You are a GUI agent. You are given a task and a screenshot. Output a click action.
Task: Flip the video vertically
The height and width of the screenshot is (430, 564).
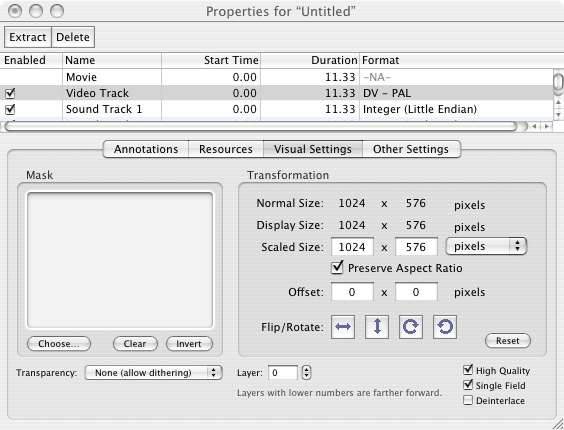(377, 327)
